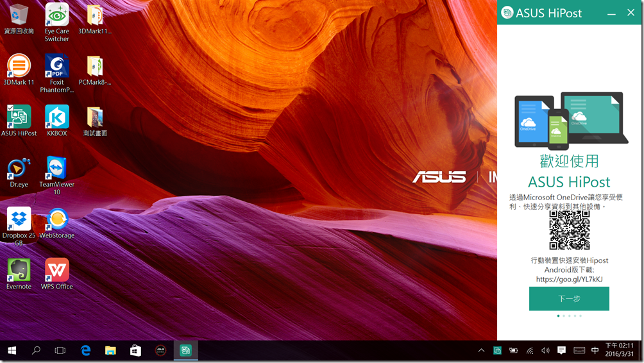This screenshot has height=363, width=644.
Task: Toggle the 中 input method indicator
Action: [x=595, y=351]
